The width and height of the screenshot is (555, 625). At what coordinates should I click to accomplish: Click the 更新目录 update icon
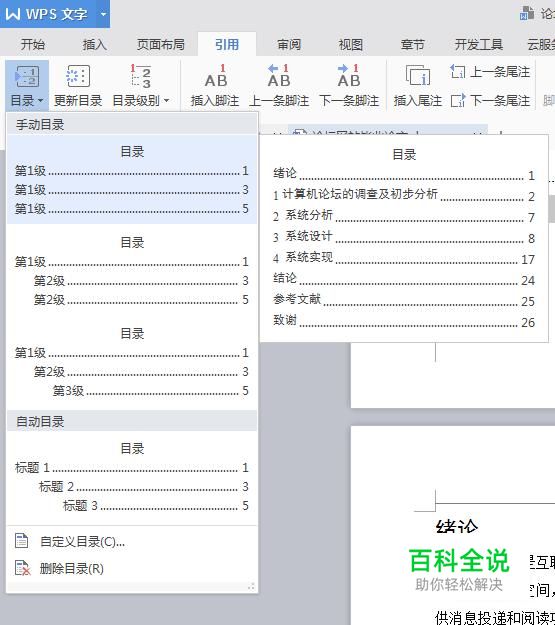[78, 76]
